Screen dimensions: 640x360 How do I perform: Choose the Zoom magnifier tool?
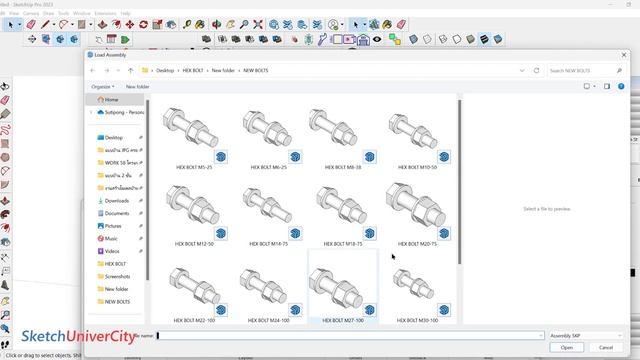[244, 24]
